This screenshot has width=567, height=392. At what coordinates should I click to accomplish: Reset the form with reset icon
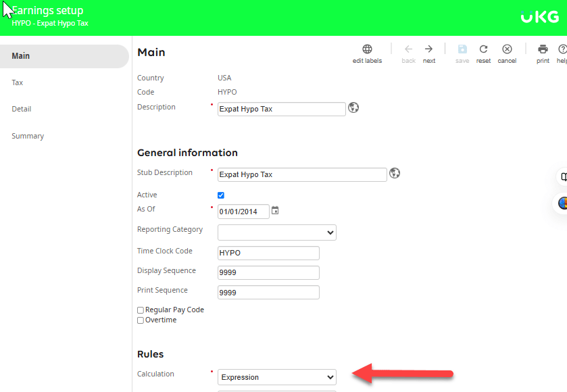[x=483, y=49]
